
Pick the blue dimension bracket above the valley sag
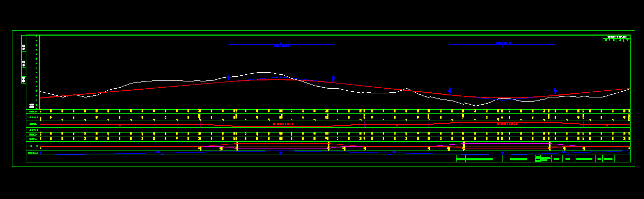502,44
